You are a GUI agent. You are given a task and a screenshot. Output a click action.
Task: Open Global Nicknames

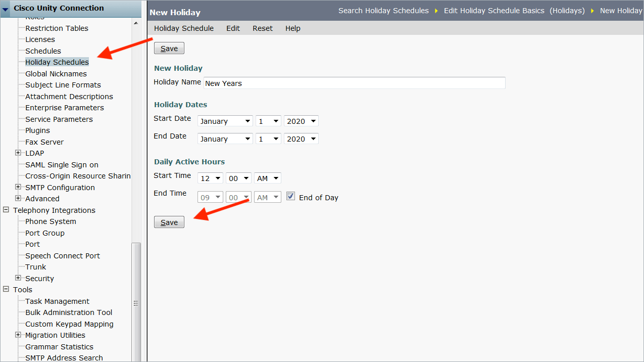tap(56, 74)
